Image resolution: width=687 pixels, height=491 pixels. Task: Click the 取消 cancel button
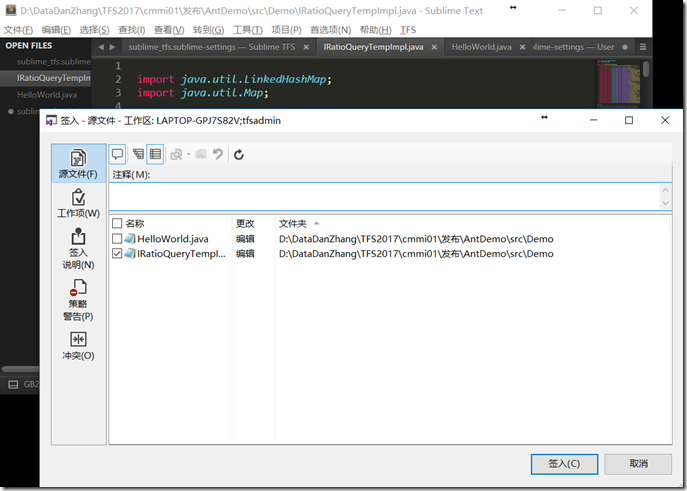[638, 464]
